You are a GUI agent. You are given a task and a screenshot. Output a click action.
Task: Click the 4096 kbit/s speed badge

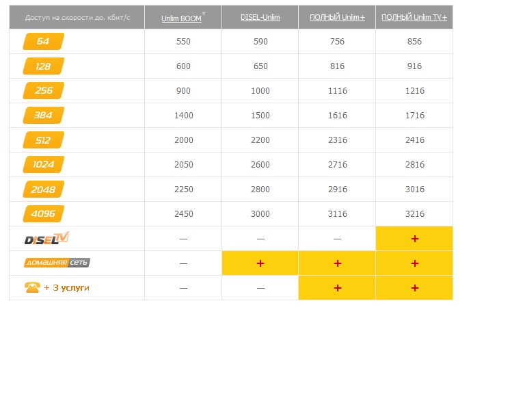click(44, 213)
